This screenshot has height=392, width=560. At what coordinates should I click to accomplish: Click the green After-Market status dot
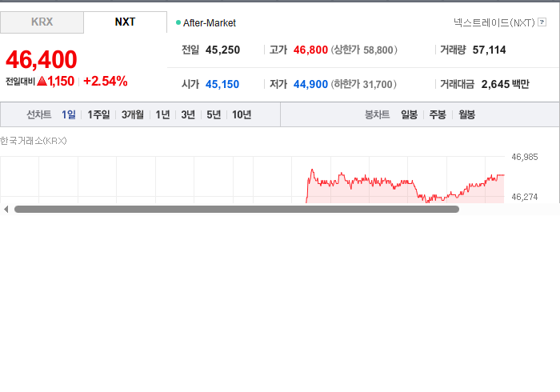click(178, 22)
